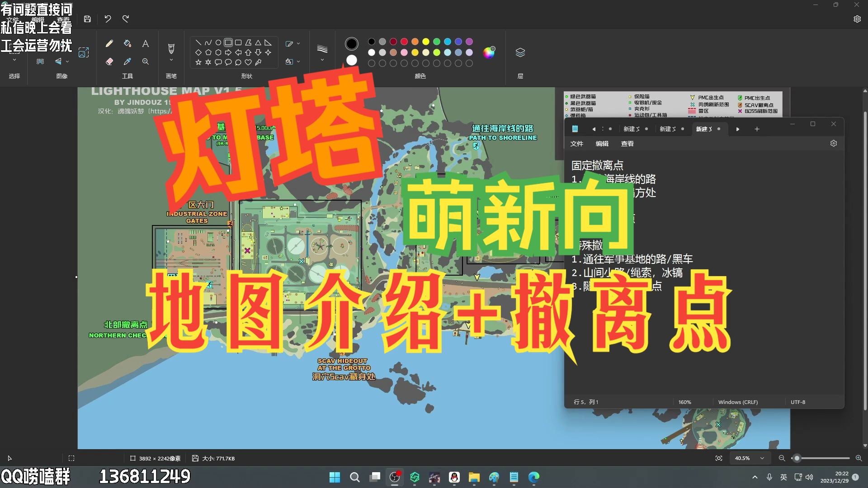The width and height of the screenshot is (868, 488).
Task: Open the 文件 menu in Notepad
Action: (576, 144)
